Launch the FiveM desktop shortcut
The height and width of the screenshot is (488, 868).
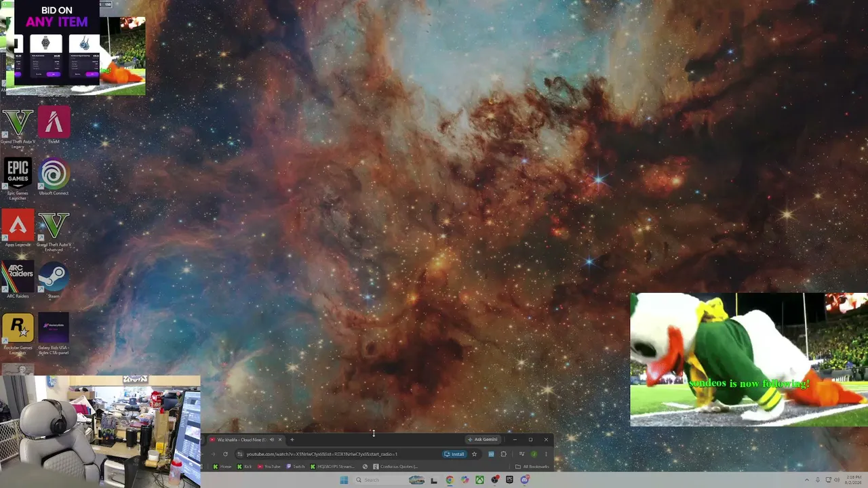click(54, 126)
